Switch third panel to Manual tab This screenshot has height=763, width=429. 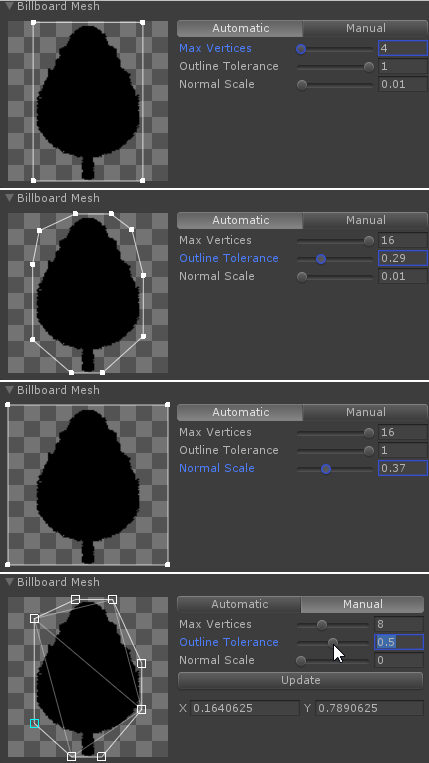[x=365, y=412]
